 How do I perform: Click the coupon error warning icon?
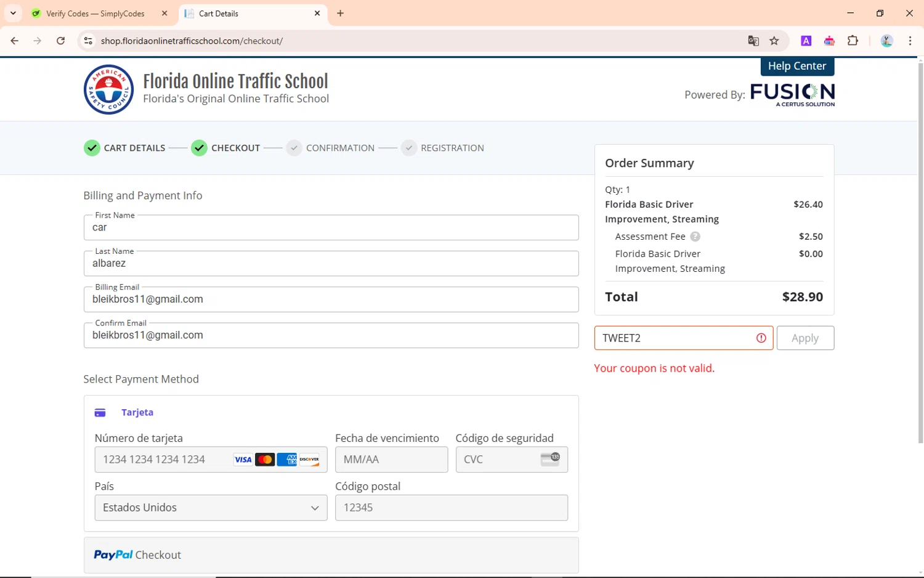click(761, 338)
